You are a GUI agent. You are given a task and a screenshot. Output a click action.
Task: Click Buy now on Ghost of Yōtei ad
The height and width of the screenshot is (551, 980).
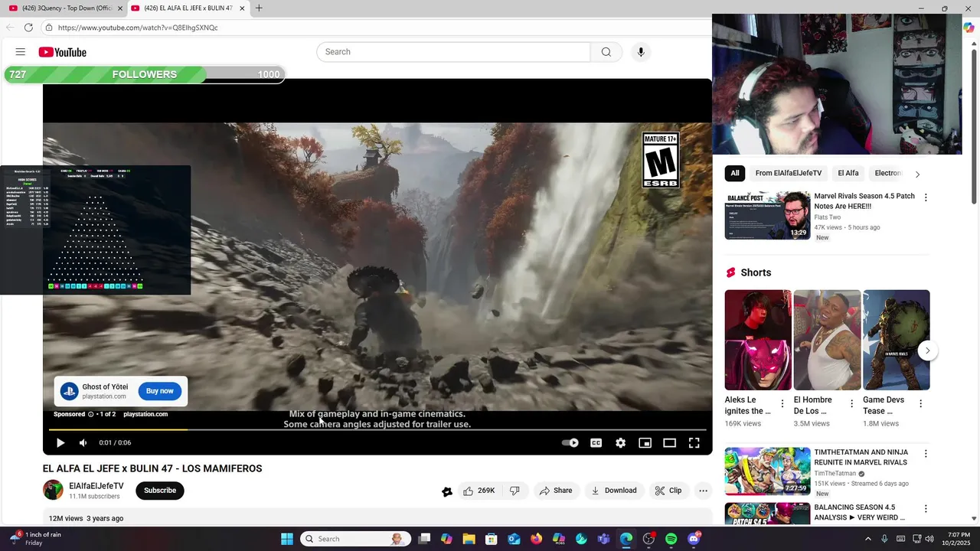pyautogui.click(x=160, y=391)
